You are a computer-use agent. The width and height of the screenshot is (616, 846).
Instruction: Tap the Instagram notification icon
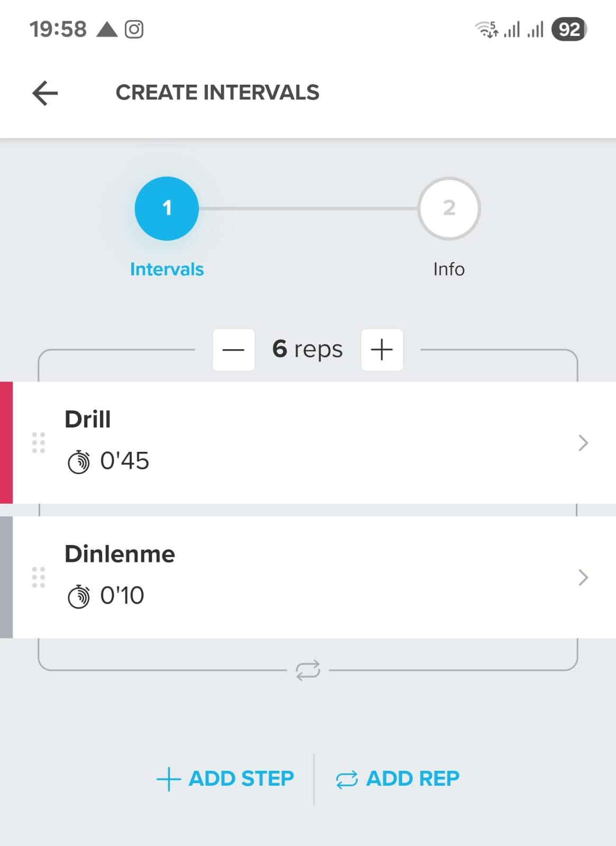pyautogui.click(x=134, y=29)
